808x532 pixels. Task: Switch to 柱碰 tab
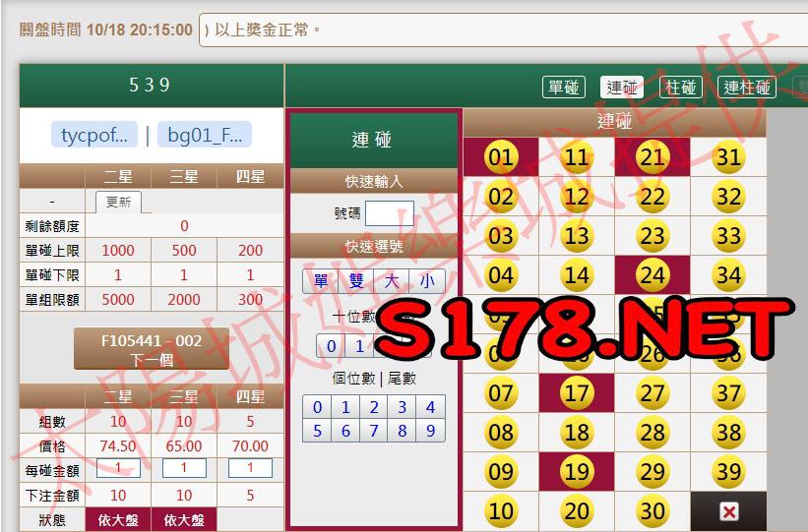click(681, 88)
